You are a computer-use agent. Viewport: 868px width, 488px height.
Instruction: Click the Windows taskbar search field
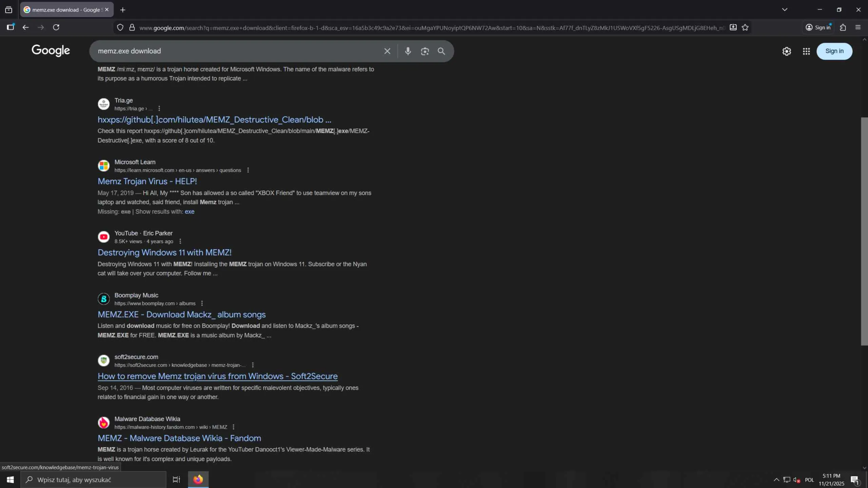pyautogui.click(x=93, y=480)
